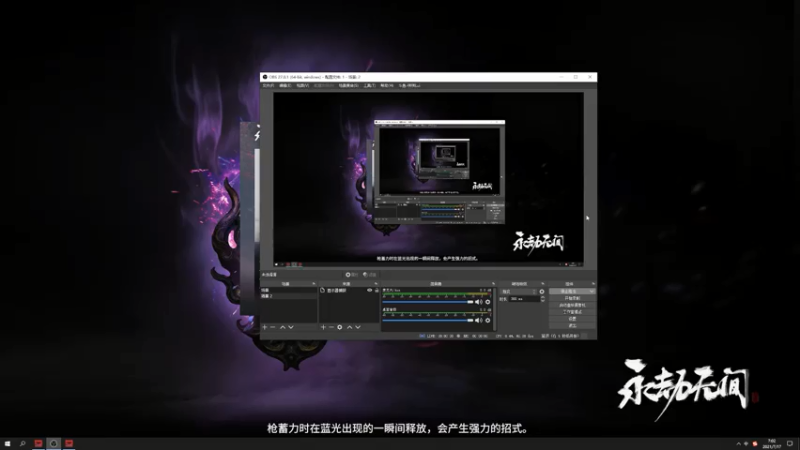The image size is (800, 450).
Task: Open the network icon in the system tray
Action: click(746, 444)
